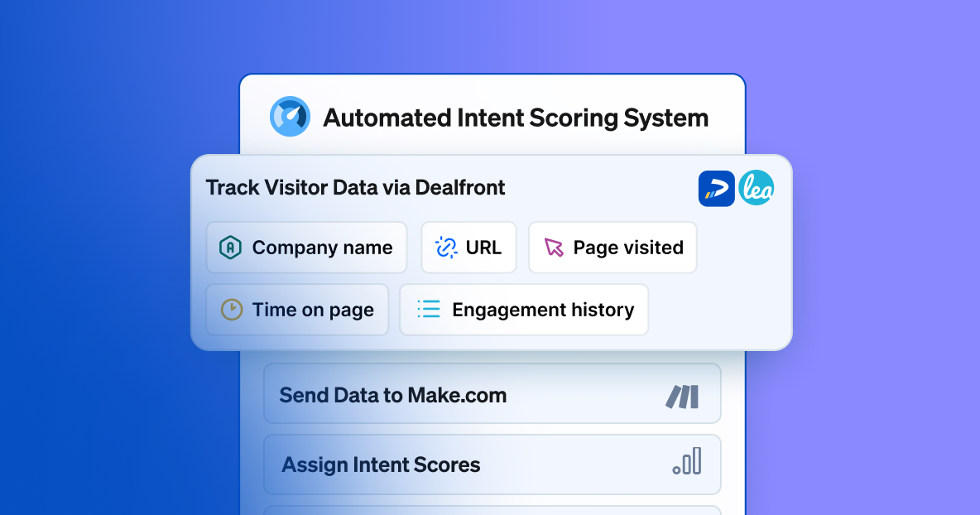Screen dimensions: 980x515
Task: Click the Leadfeeder "lea" badge icon
Action: point(756,188)
